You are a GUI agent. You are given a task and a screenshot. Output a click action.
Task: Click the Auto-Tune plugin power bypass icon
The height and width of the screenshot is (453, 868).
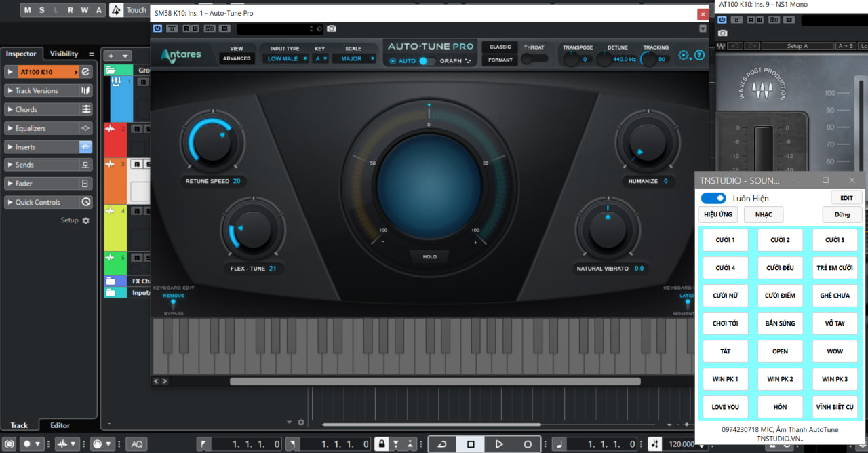pos(157,28)
